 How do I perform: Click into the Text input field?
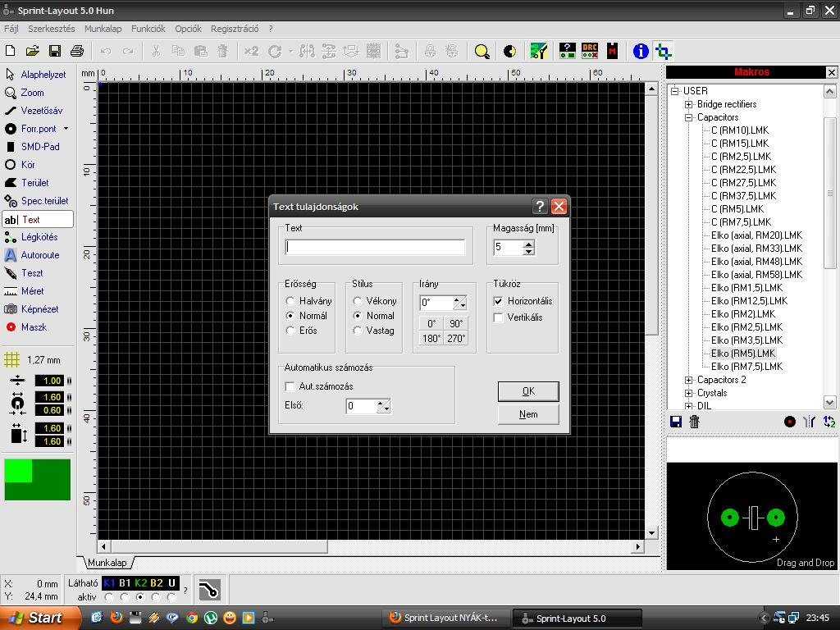(375, 247)
